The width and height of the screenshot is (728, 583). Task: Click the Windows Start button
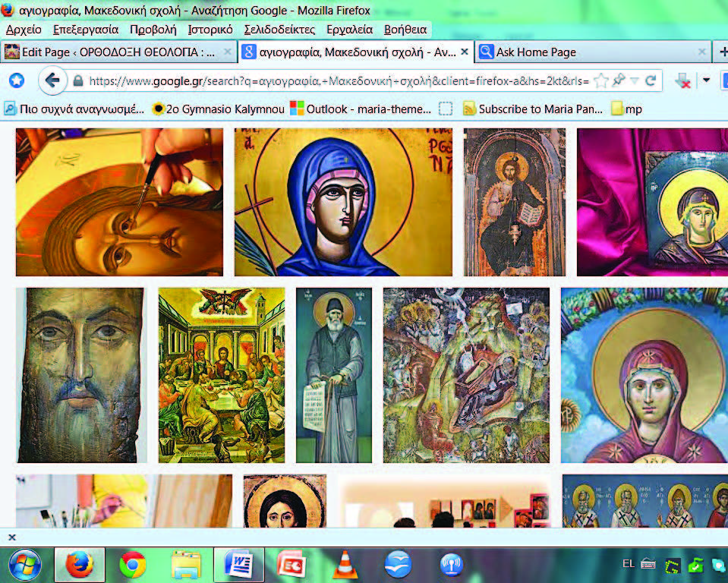point(25,565)
